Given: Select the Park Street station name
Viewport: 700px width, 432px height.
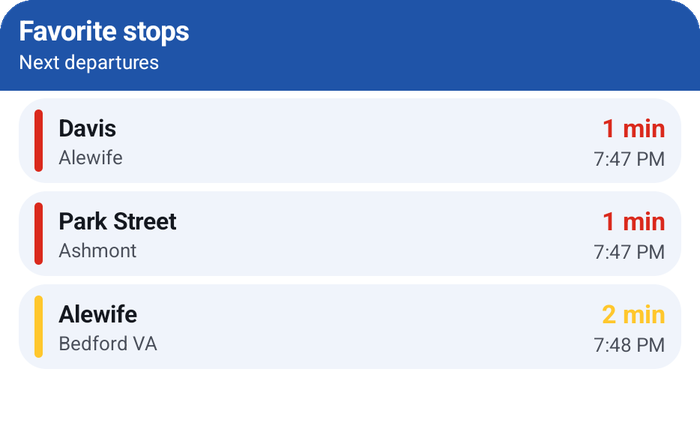Looking at the screenshot, I should (117, 221).
